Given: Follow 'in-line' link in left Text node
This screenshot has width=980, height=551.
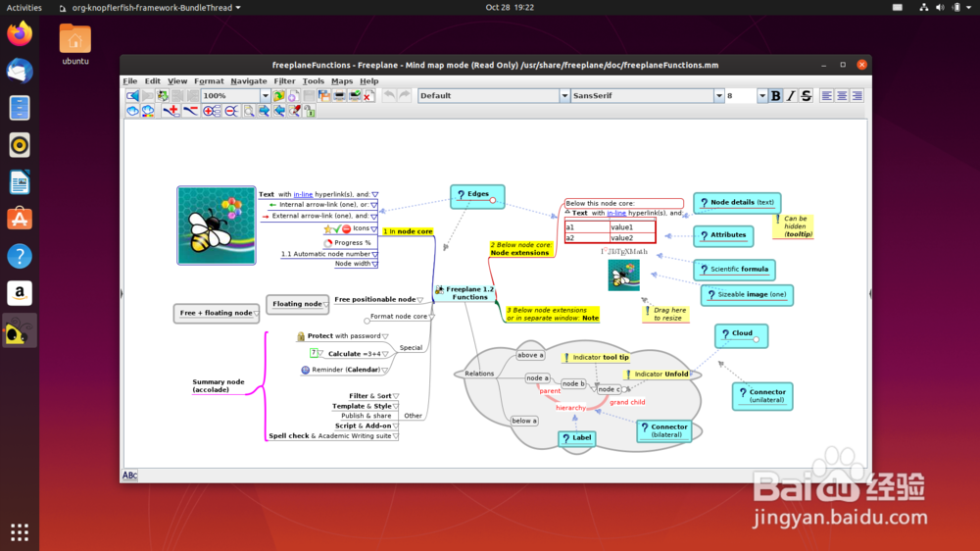Looking at the screenshot, I should [x=303, y=194].
